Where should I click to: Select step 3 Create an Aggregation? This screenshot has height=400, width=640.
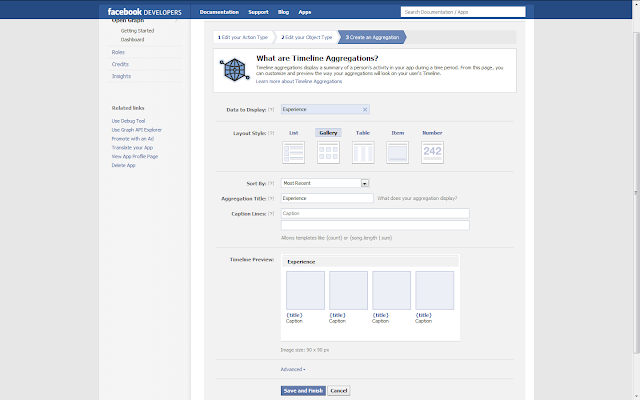pos(372,37)
